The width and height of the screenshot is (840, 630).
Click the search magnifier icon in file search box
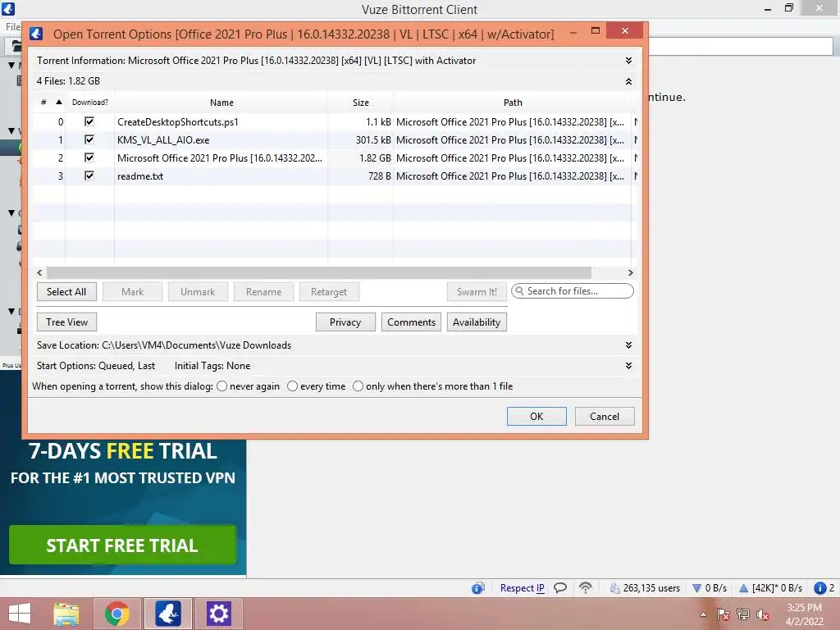tap(519, 291)
